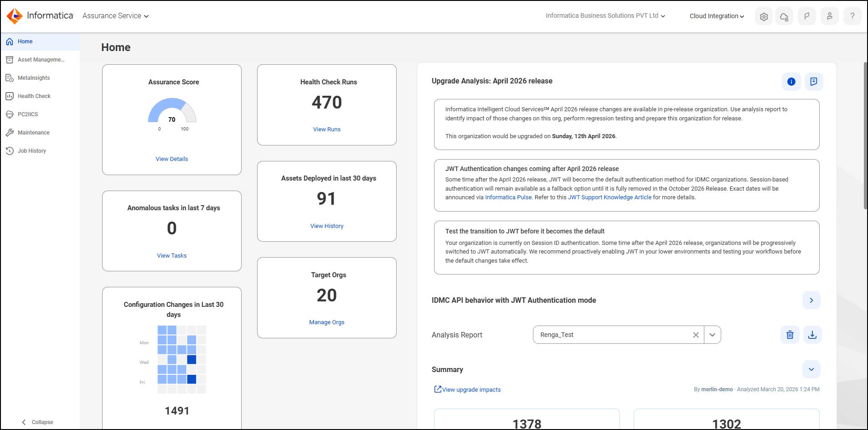Click the summary value 1378
The width and height of the screenshot is (868, 430).
click(527, 424)
